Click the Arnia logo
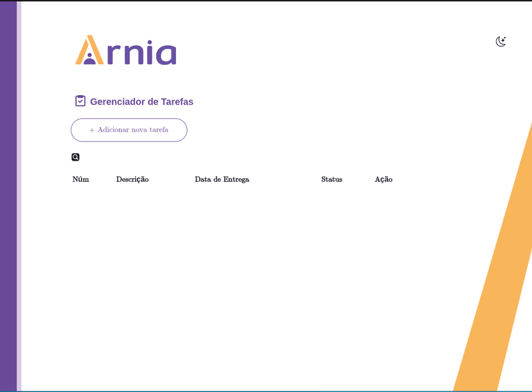 [x=126, y=50]
